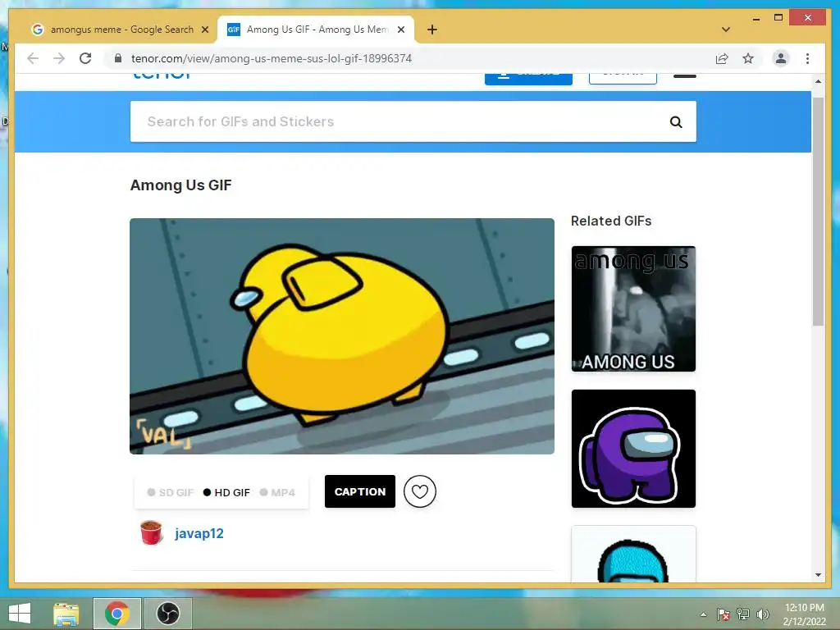Click the javap12 red cup avatar

click(x=151, y=532)
